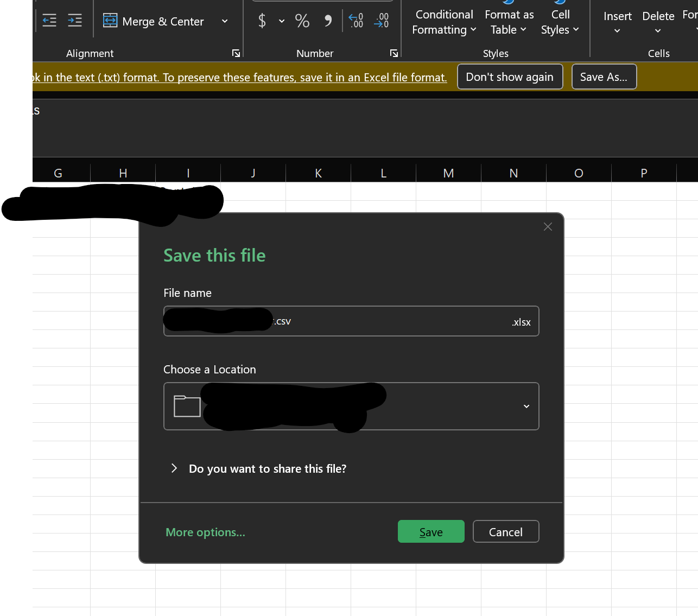Select column K header
The height and width of the screenshot is (616, 698).
pyautogui.click(x=319, y=173)
